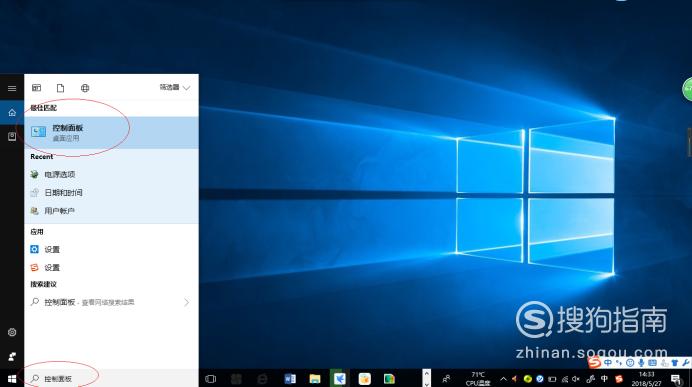Open the notebook icon in search sidebar
Viewport: 692px width, 387px height.
[12, 136]
